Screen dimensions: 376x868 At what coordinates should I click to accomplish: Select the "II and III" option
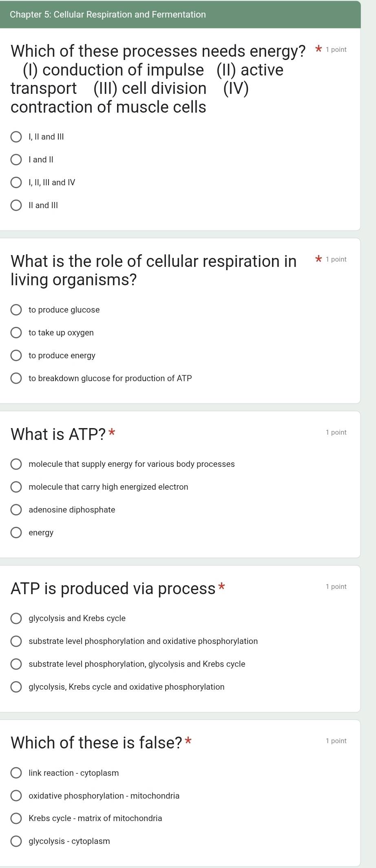point(16,205)
